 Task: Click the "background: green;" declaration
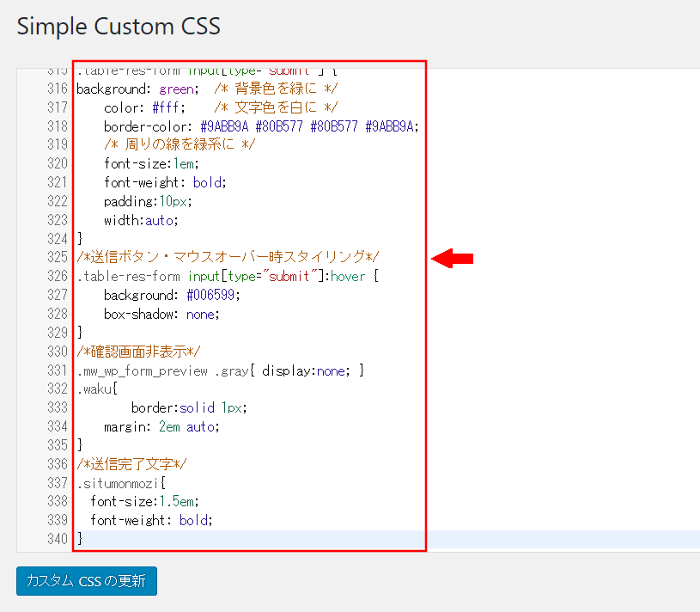point(137,89)
